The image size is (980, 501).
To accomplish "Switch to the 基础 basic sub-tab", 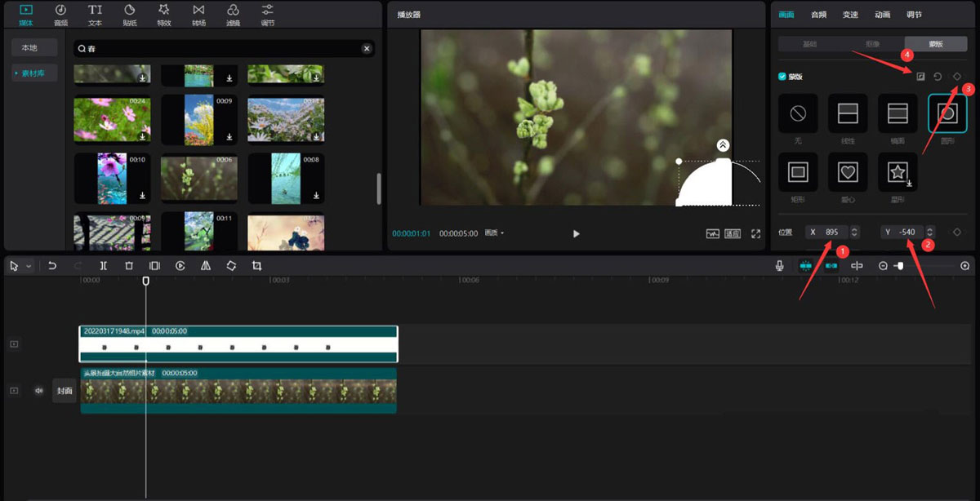I will point(809,44).
